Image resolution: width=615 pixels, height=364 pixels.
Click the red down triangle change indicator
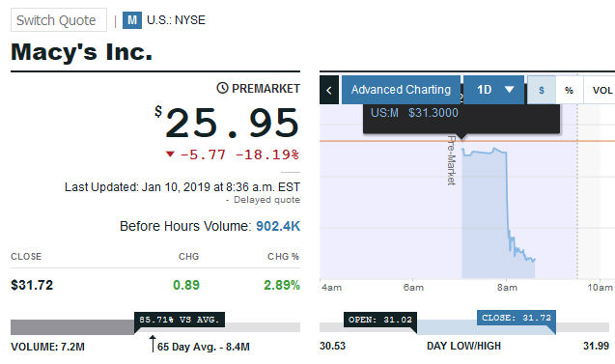tap(170, 154)
